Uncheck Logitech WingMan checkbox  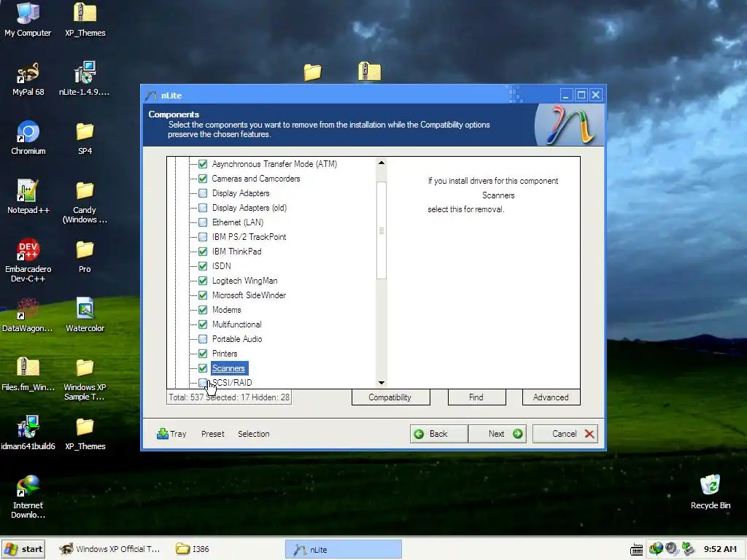point(203,281)
